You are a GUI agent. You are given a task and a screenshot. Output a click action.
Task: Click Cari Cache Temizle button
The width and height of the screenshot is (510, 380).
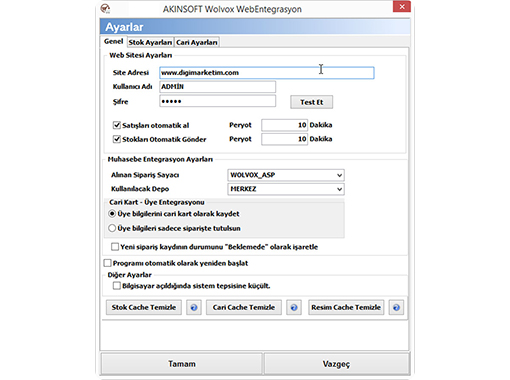pos(244,307)
